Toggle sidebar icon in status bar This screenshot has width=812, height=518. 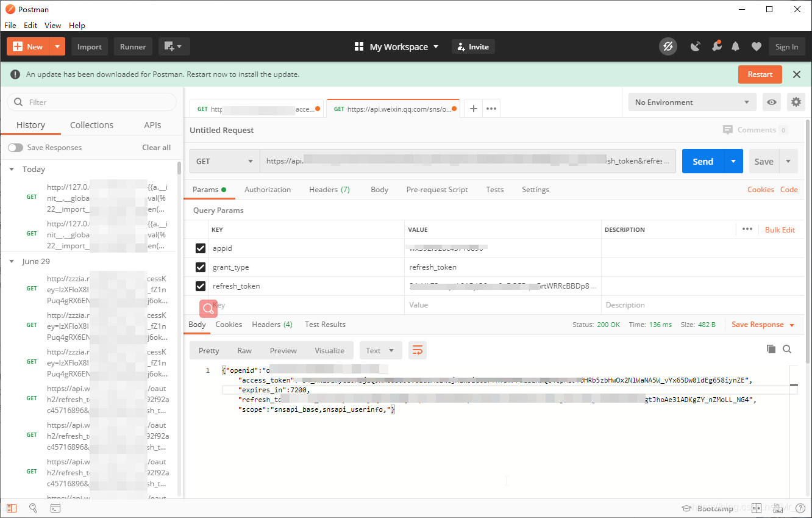pos(12,508)
